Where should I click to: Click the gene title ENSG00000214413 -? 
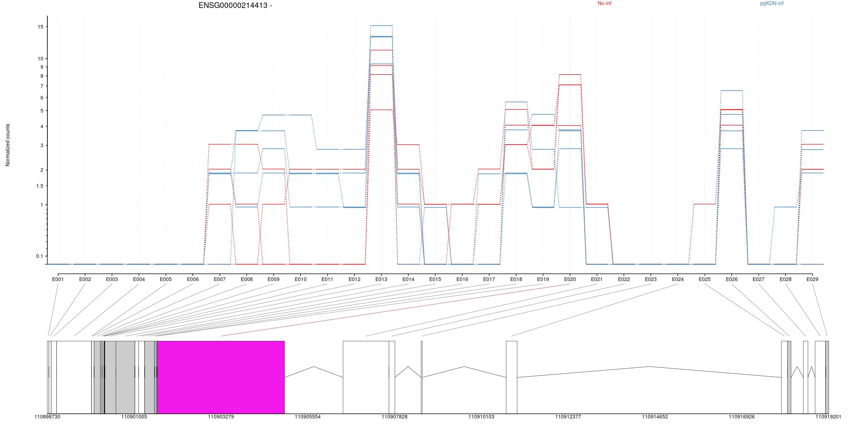click(x=235, y=5)
